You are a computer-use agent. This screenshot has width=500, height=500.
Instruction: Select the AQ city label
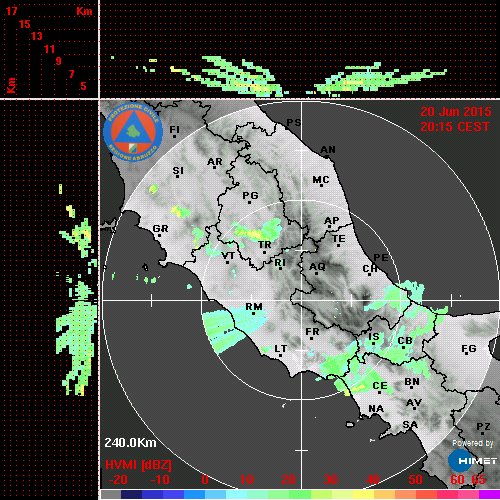point(317,266)
